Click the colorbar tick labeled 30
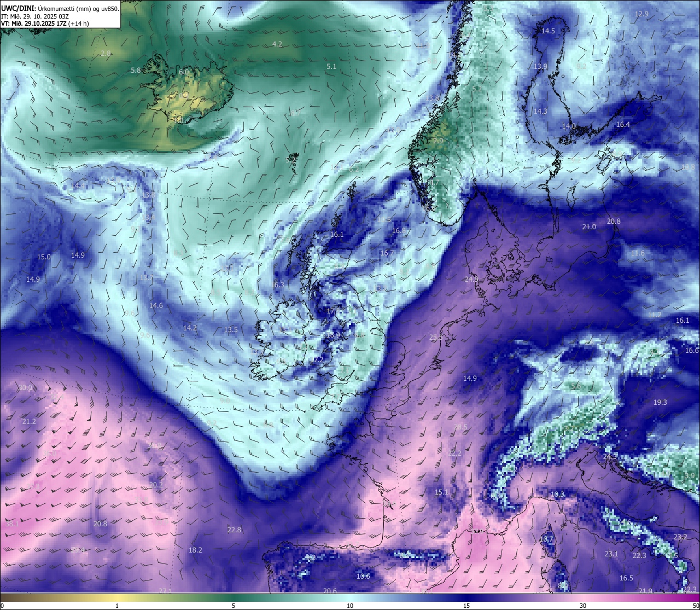 [x=583, y=606]
